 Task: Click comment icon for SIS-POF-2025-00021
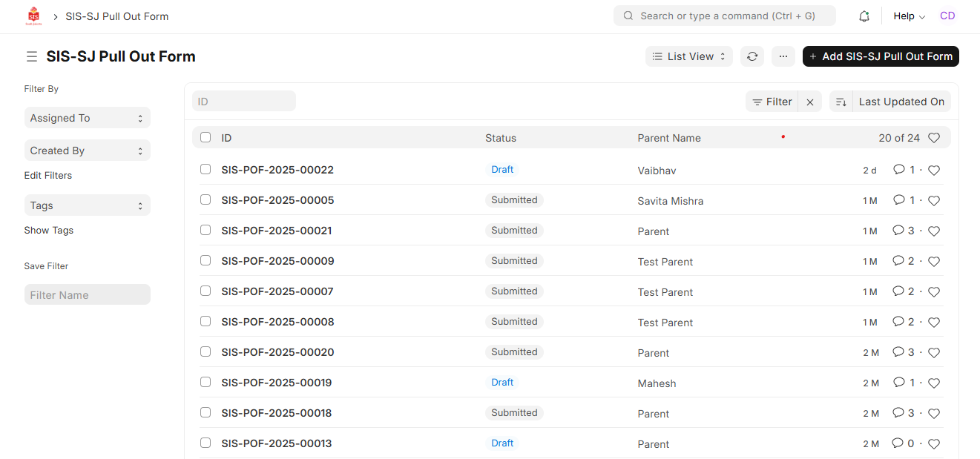coord(898,231)
